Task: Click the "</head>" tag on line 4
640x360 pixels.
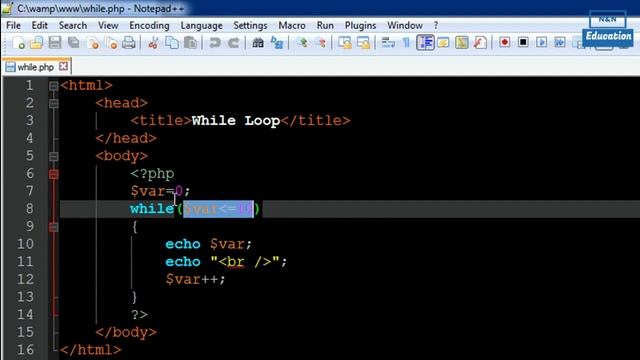Action: pos(126,138)
